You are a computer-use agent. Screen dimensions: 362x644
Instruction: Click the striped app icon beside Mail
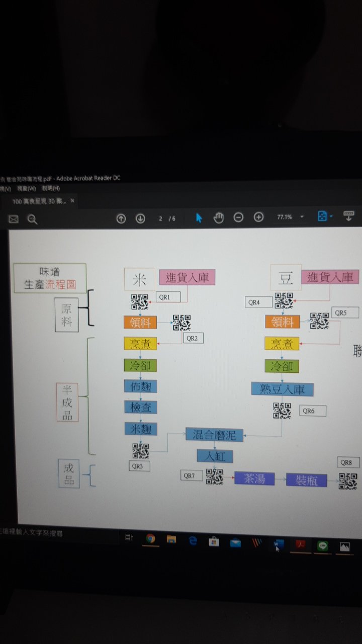tap(257, 543)
